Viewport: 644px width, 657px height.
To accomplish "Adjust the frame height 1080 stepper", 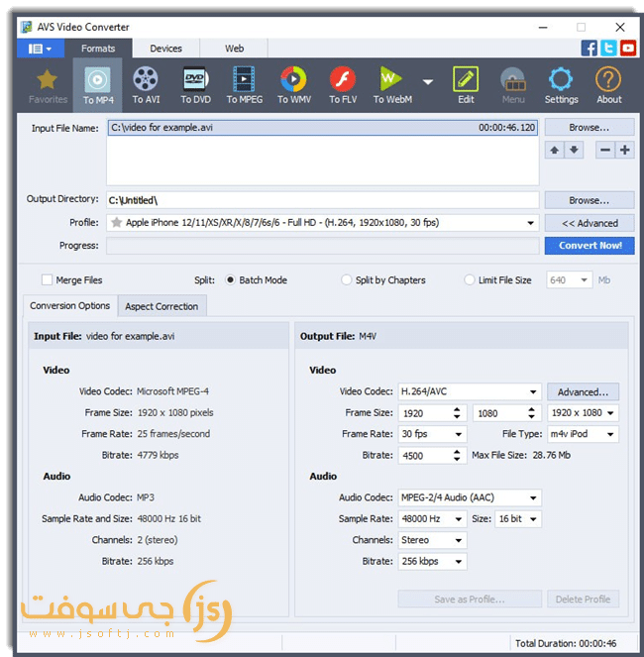I will (x=531, y=413).
